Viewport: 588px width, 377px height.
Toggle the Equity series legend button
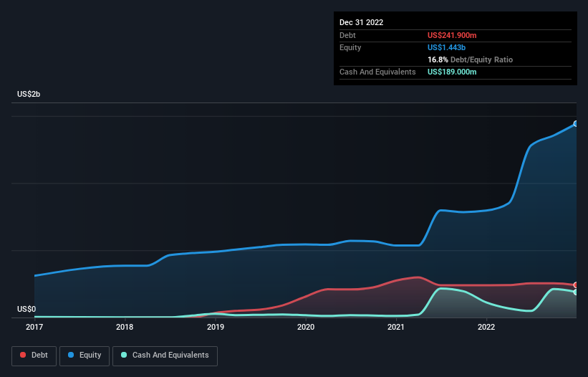click(x=85, y=355)
